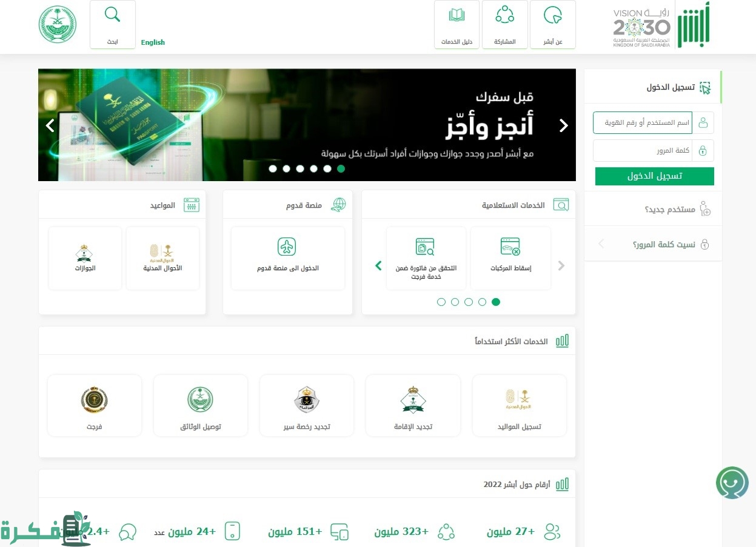The width and height of the screenshot is (756, 547).
Task: Focus the username or ID number field
Action: point(642,122)
